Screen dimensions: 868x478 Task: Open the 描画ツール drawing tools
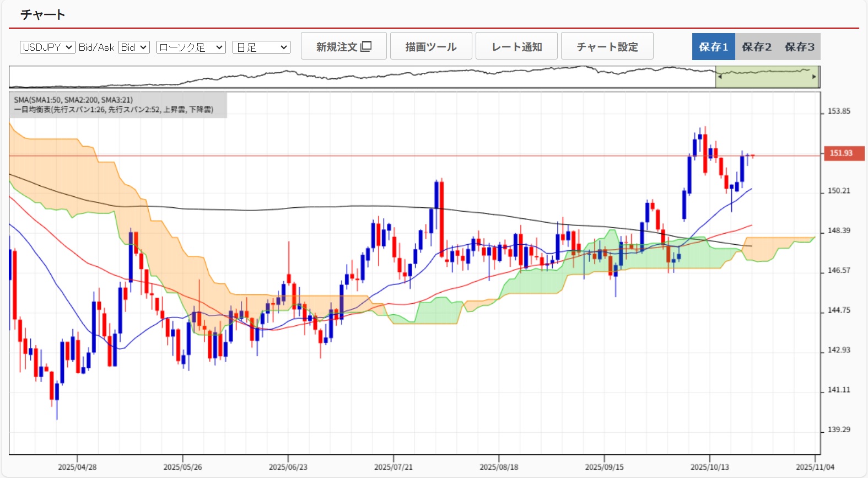pyautogui.click(x=431, y=46)
